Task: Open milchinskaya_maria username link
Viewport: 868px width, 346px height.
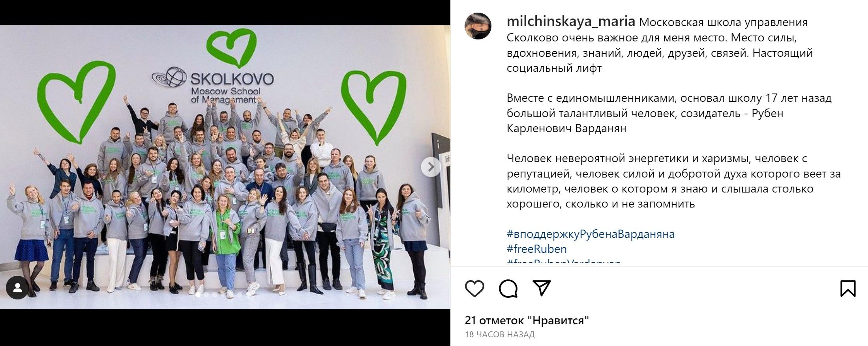Action: pyautogui.click(x=571, y=21)
